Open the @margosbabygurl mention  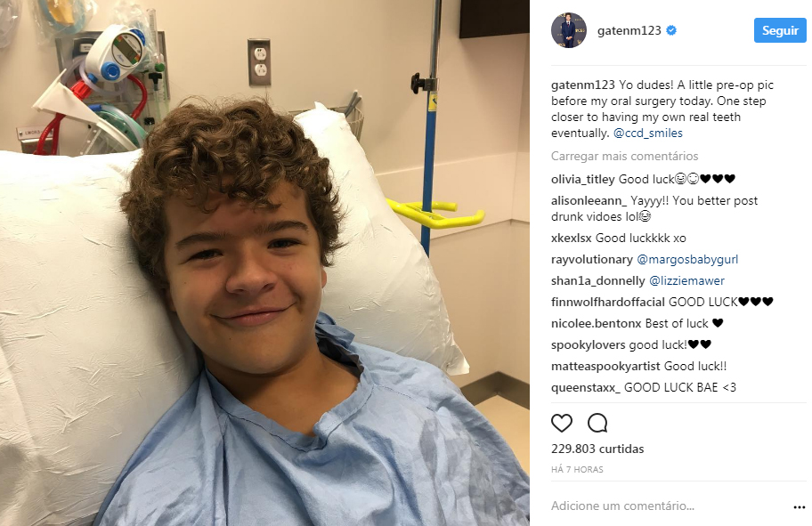(x=687, y=259)
